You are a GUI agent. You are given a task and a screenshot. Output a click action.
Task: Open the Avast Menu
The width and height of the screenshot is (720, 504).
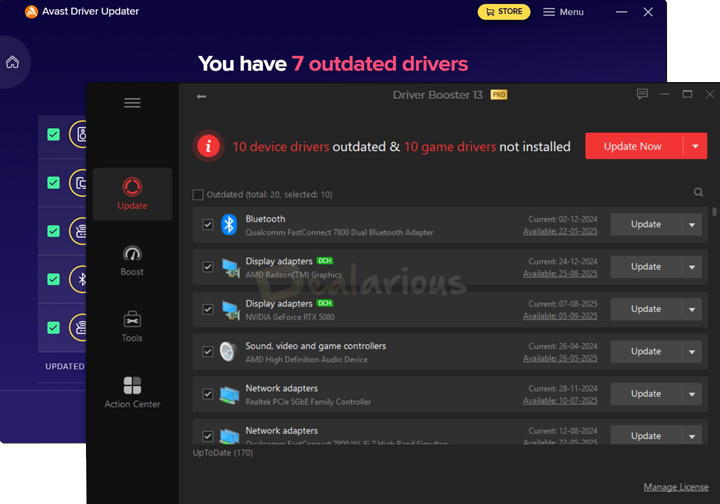point(564,12)
